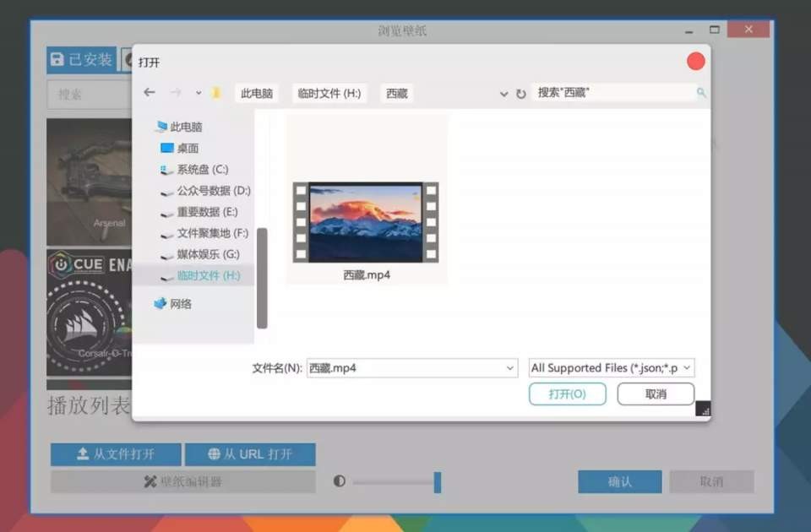Click the refresh icon beside the address bar

[x=521, y=94]
